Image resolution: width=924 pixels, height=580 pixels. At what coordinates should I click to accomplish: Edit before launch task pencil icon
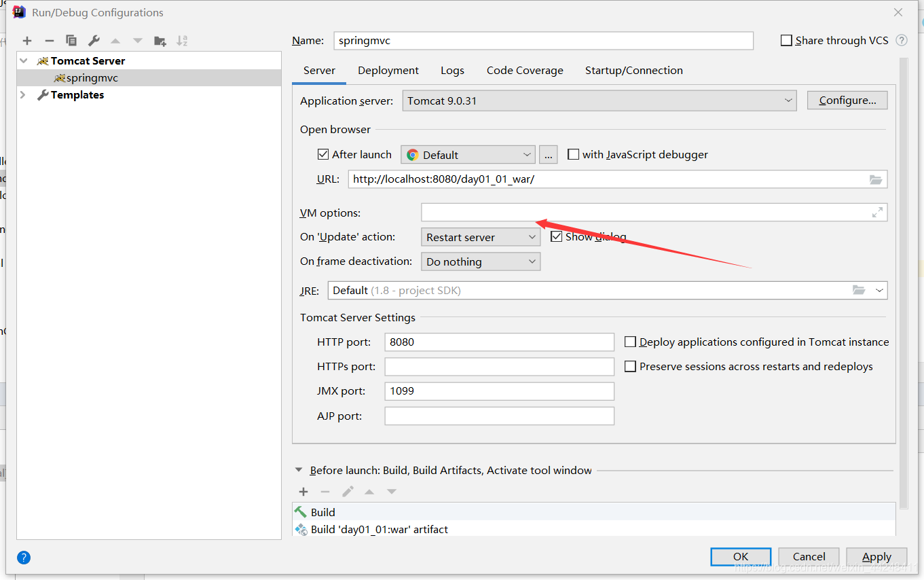[348, 492]
